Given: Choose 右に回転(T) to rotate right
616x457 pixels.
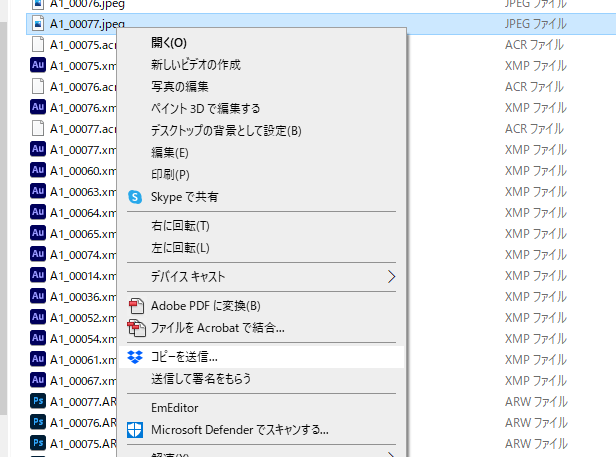Looking at the screenshot, I should click(180, 226).
